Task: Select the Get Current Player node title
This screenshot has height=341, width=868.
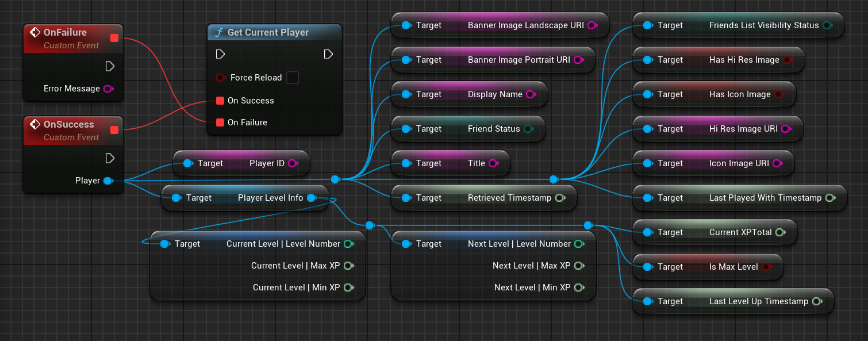Action: point(268,33)
